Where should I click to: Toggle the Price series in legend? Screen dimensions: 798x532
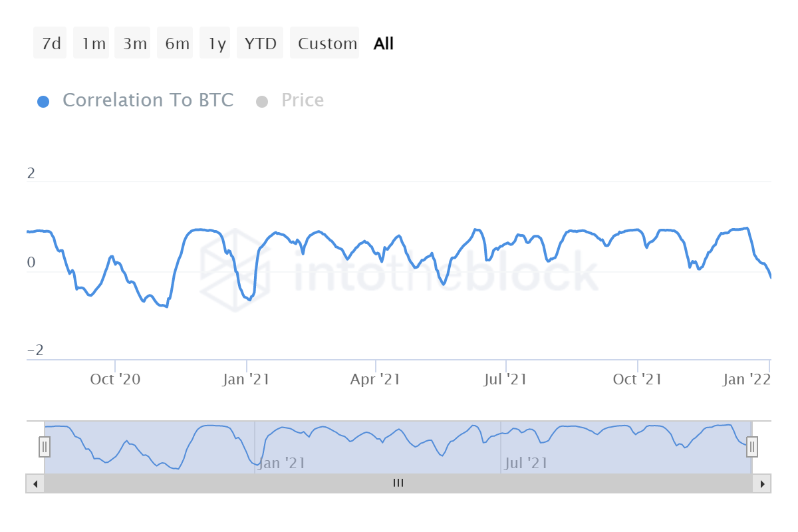(303, 100)
